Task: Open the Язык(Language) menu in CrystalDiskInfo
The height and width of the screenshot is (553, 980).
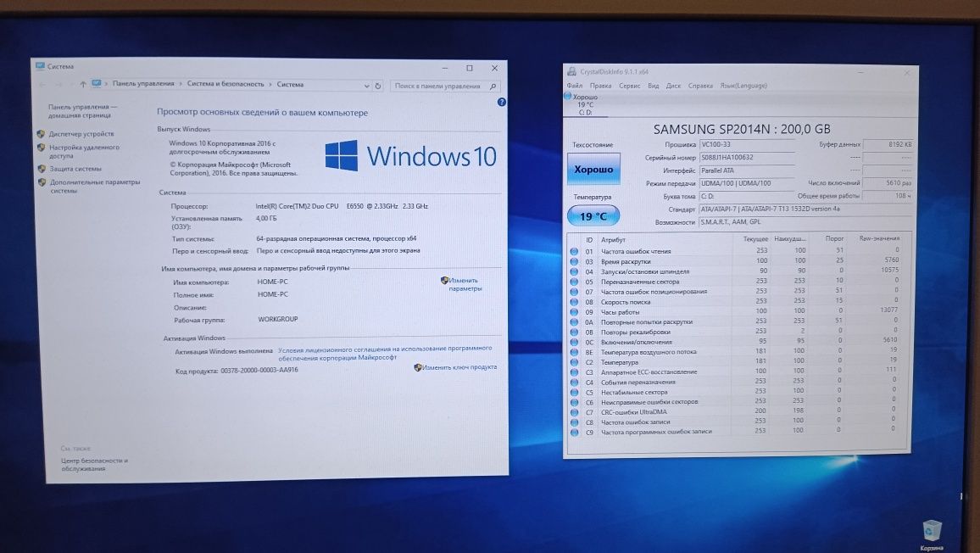Action: point(743,86)
